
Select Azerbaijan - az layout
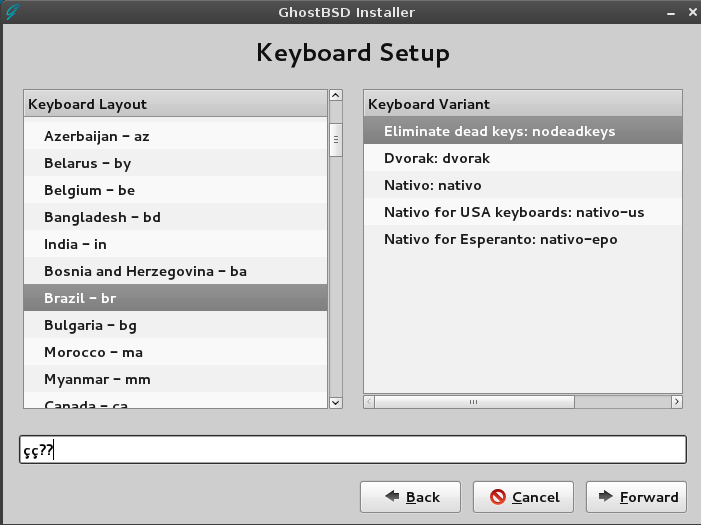[176, 136]
